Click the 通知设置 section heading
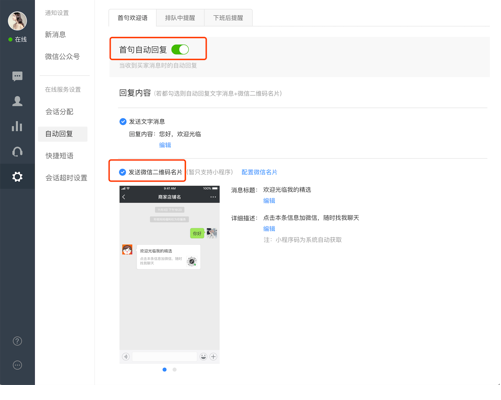Screen dimensions: 501x400 coord(57,13)
